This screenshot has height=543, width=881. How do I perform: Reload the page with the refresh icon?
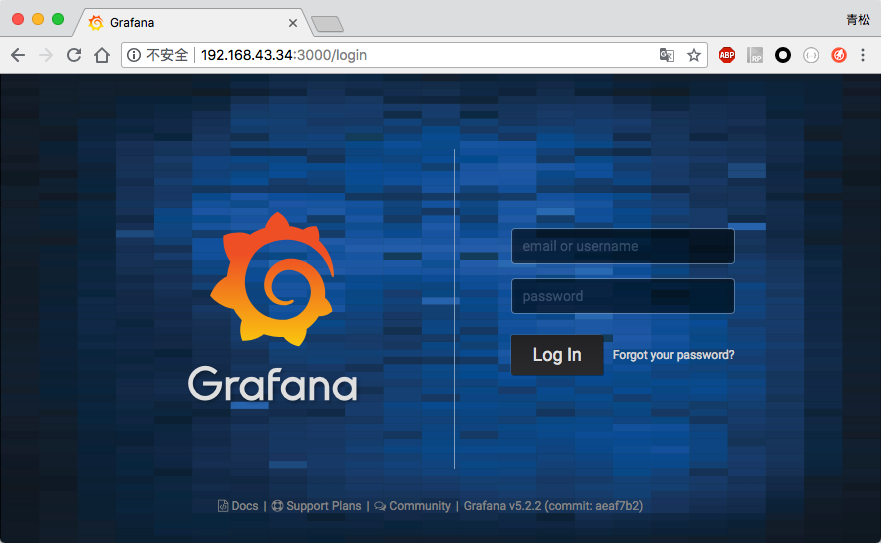[x=74, y=55]
